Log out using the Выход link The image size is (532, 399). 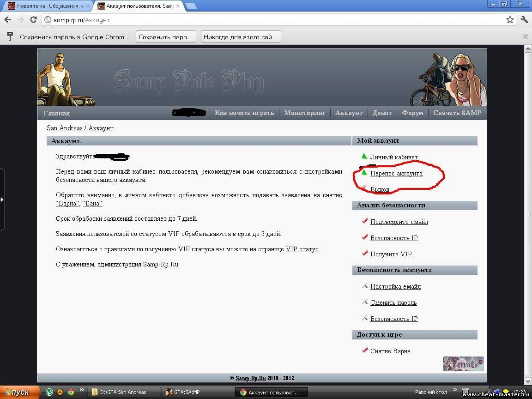tap(380, 189)
